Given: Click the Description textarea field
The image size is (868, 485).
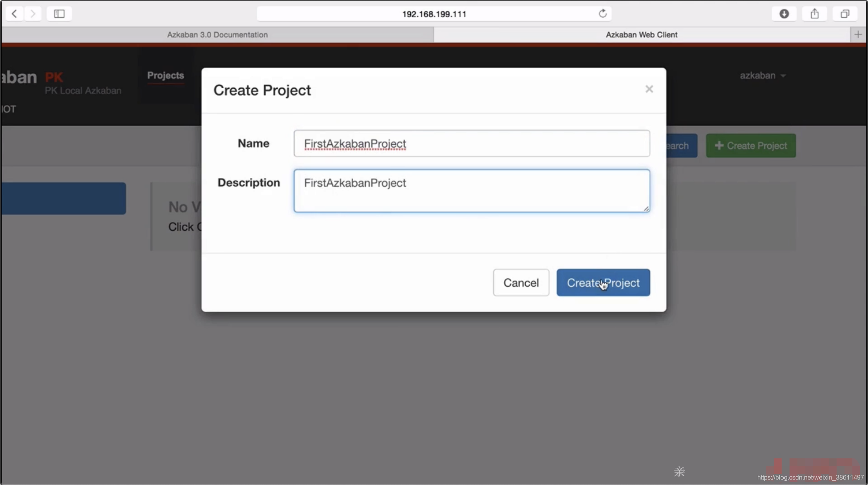Looking at the screenshot, I should pos(472,190).
